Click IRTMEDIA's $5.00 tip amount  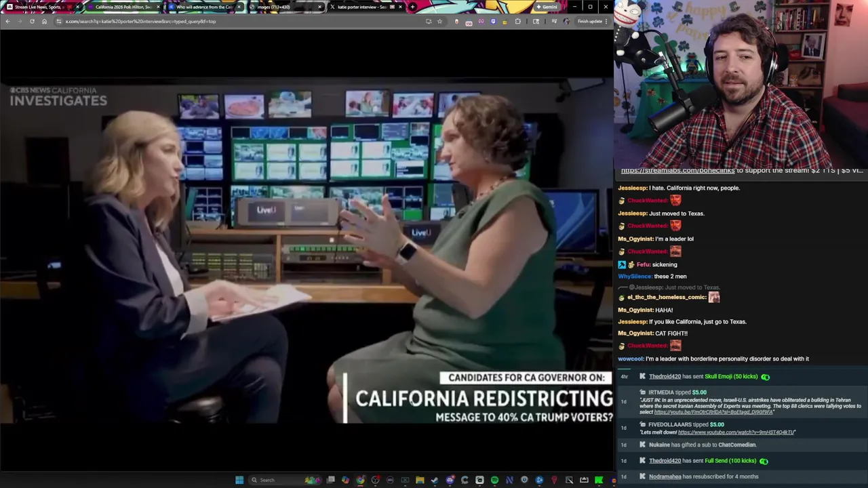pyautogui.click(x=699, y=392)
